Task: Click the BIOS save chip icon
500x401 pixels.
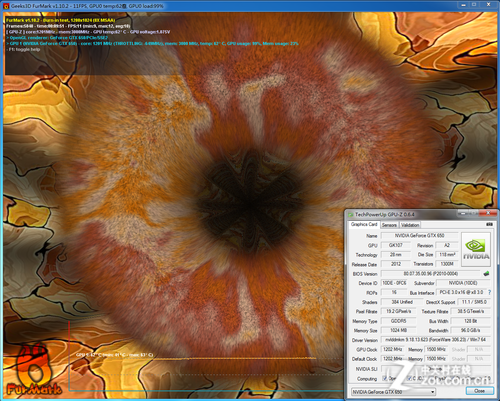Action: pyautogui.click(x=486, y=274)
